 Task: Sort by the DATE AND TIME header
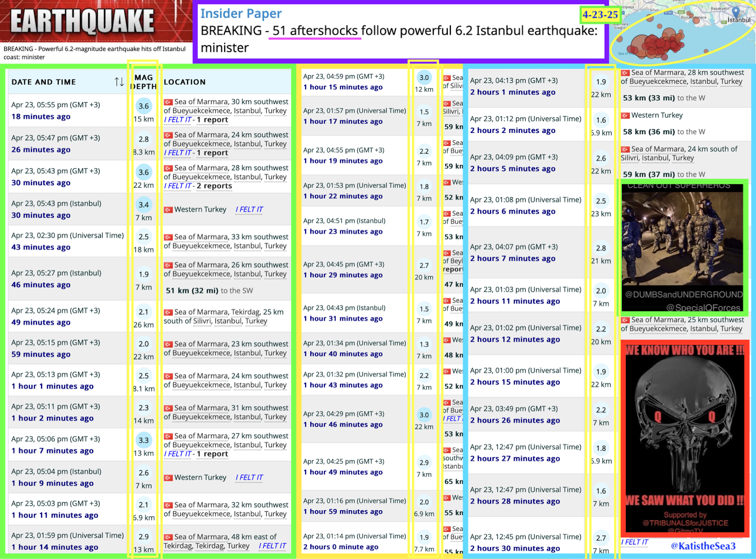[x=44, y=82]
